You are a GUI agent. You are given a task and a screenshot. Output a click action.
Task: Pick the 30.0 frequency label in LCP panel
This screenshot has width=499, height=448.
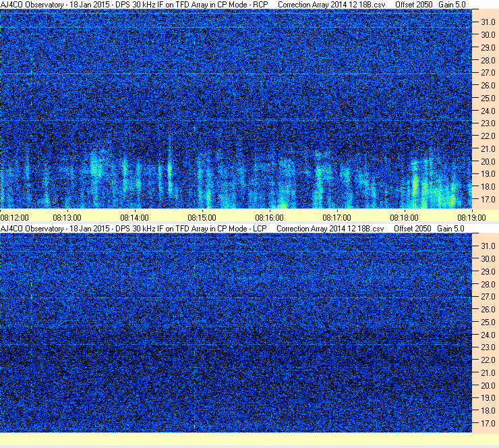(488, 258)
